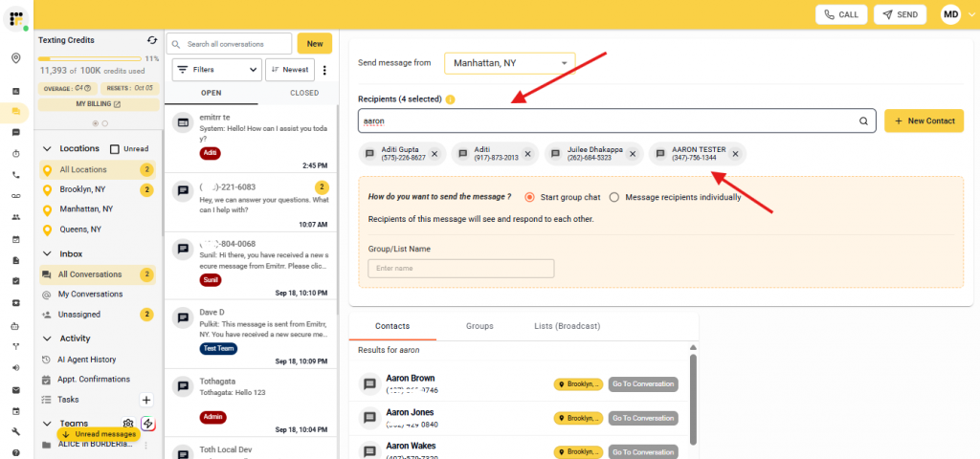Add a new task with plus icon
The width and height of the screenshot is (980, 459).
pos(146,400)
